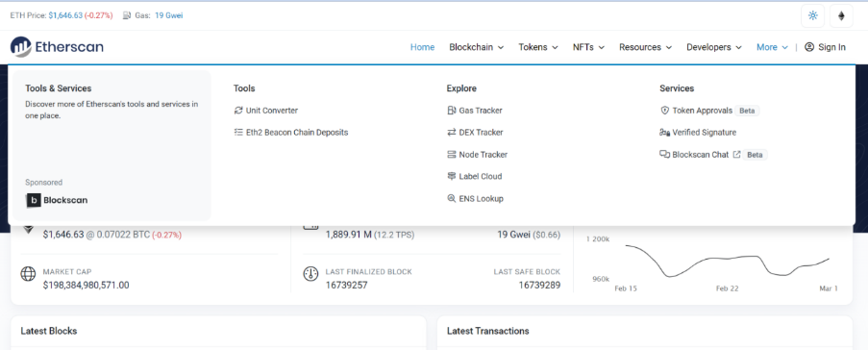Expand the NFTs dropdown menu
The width and height of the screenshot is (868, 350).
click(x=588, y=47)
